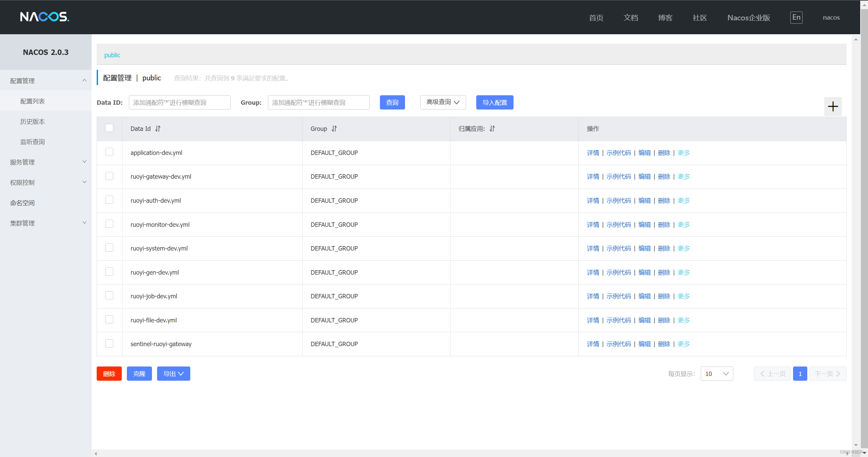Open 示例代码 for ruoyi-auth-dev.yml
Screen dimensions: 868x457
(619, 201)
